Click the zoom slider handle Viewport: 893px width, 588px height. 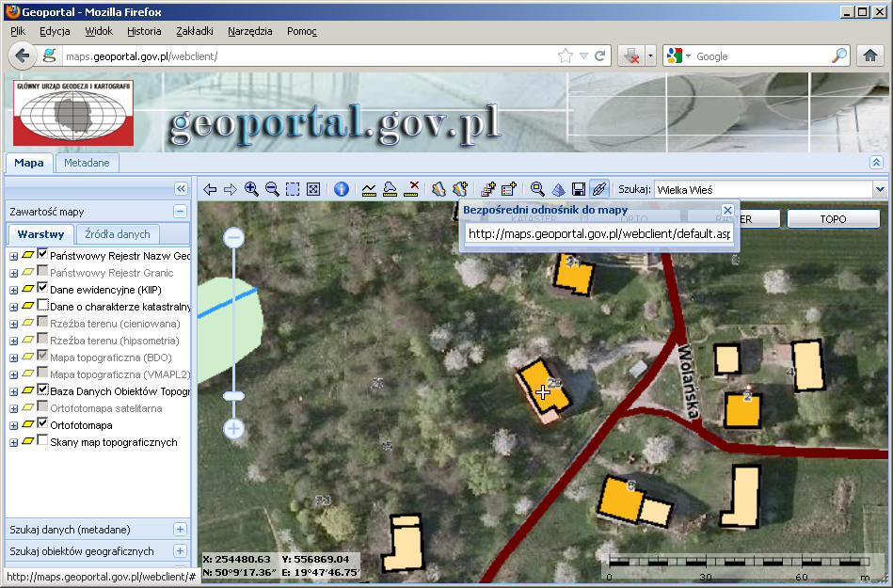[233, 395]
